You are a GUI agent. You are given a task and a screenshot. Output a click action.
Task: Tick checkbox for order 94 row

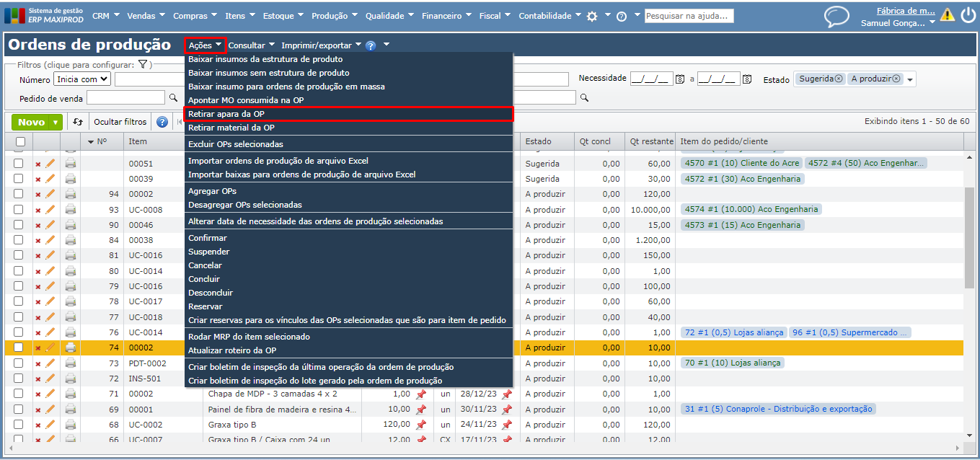19,195
